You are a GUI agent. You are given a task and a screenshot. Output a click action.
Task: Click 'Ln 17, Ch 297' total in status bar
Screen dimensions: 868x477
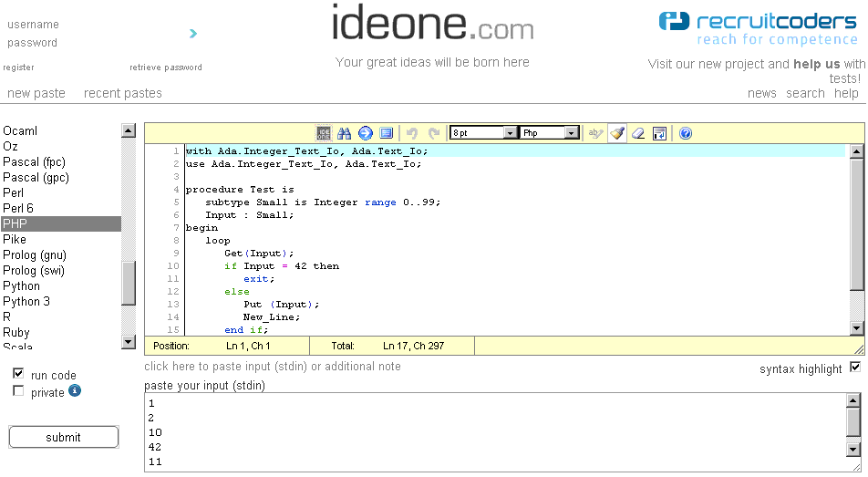tap(414, 346)
